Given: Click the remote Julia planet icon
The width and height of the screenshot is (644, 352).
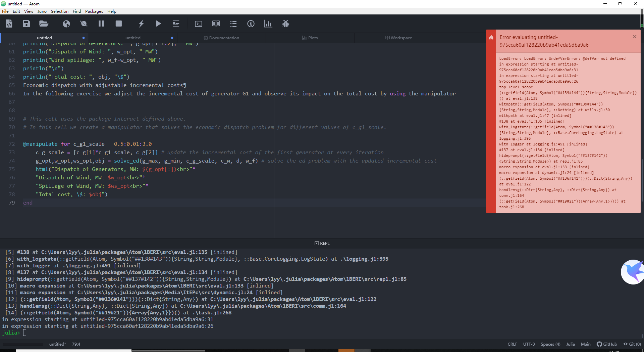Looking at the screenshot, I should (84, 24).
